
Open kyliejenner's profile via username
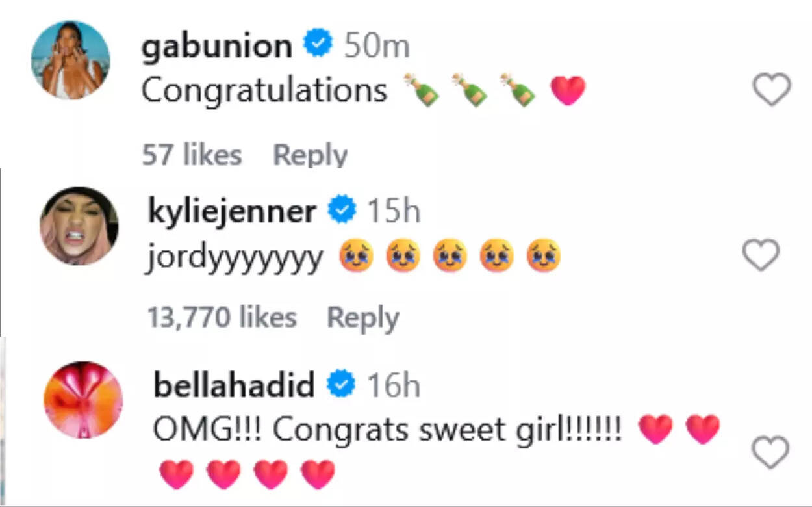(231, 209)
